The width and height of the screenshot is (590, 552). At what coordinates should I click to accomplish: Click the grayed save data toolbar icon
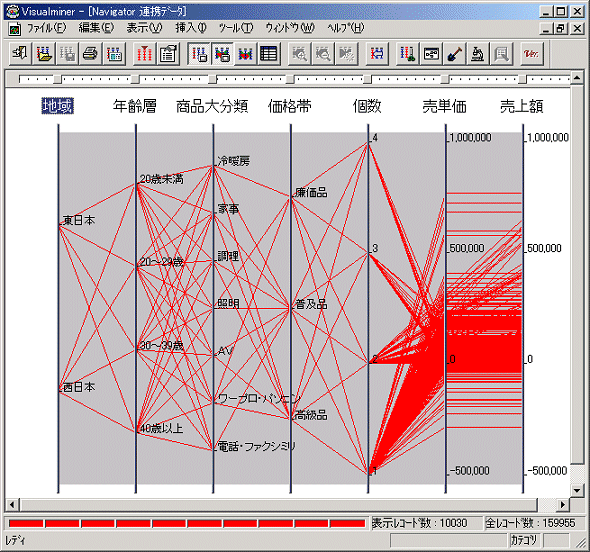point(67,54)
